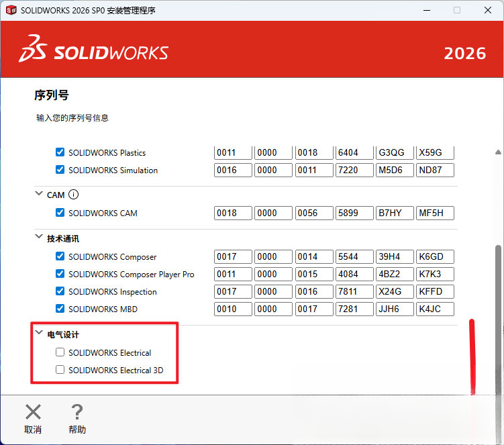Image resolution: width=504 pixels, height=445 pixels.
Task: Click the SOLIDWORKS app icon in title bar
Action: pyautogui.click(x=11, y=10)
